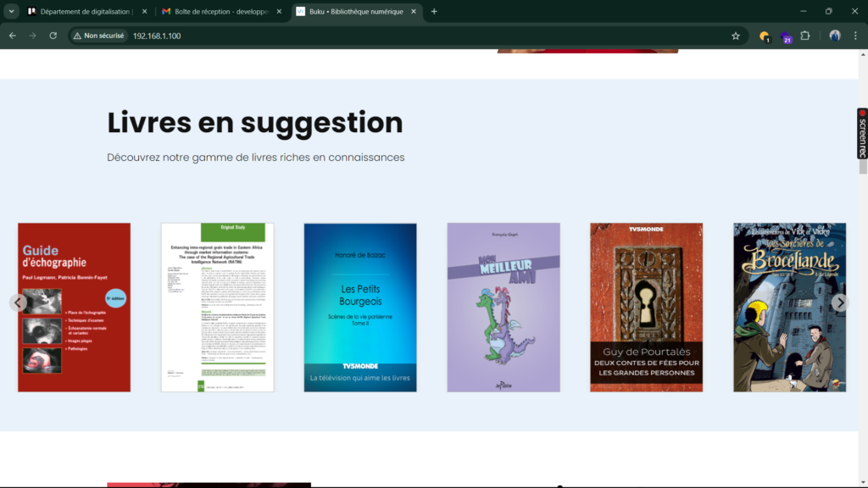Open Guy de Pourtalès Deux contes book

[647, 308]
